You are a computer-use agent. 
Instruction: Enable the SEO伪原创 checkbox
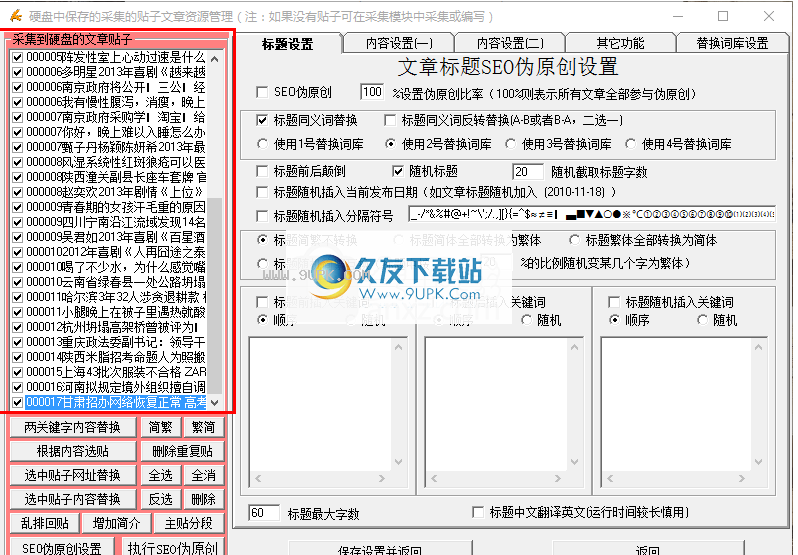pos(262,92)
